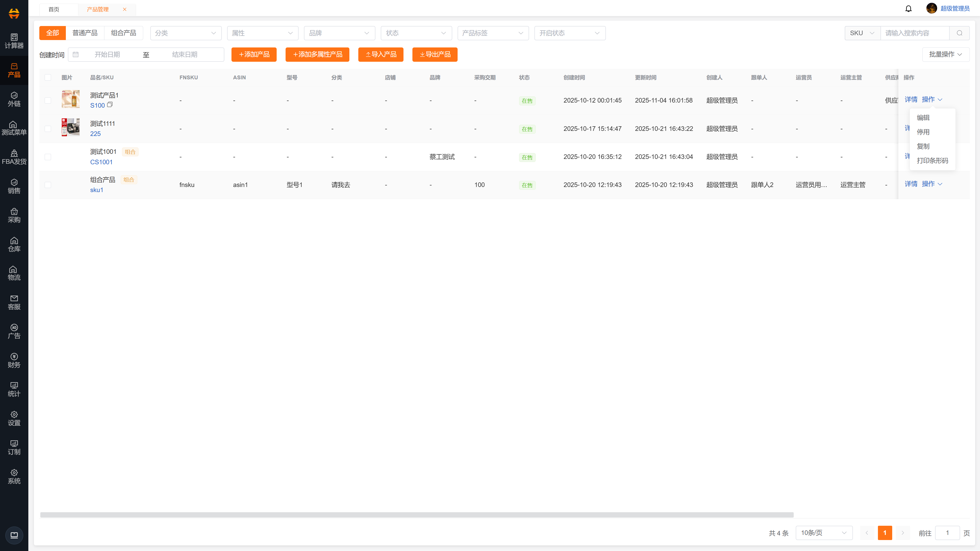The height and width of the screenshot is (551, 980).
Task: Toggle the select-all header checkbox
Action: coord(48,78)
